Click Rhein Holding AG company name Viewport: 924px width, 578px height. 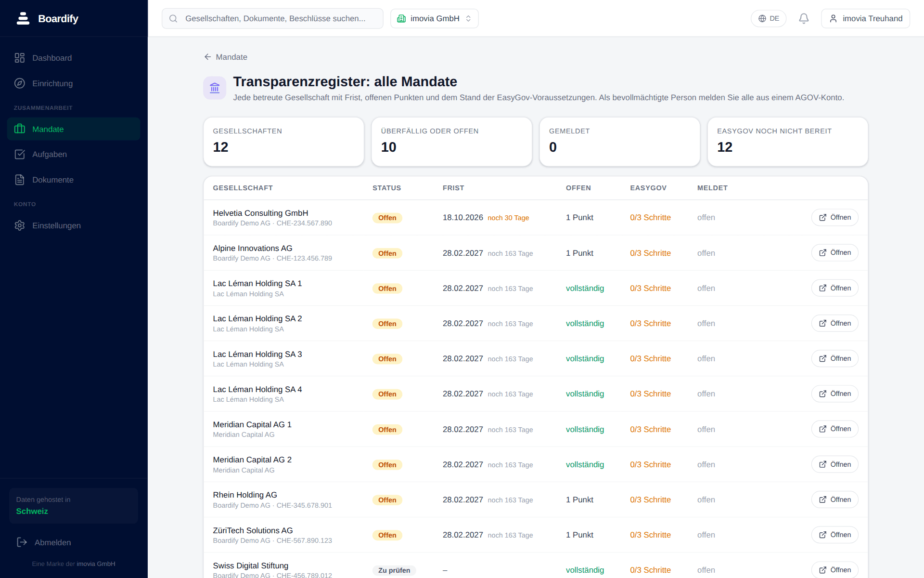click(x=245, y=495)
